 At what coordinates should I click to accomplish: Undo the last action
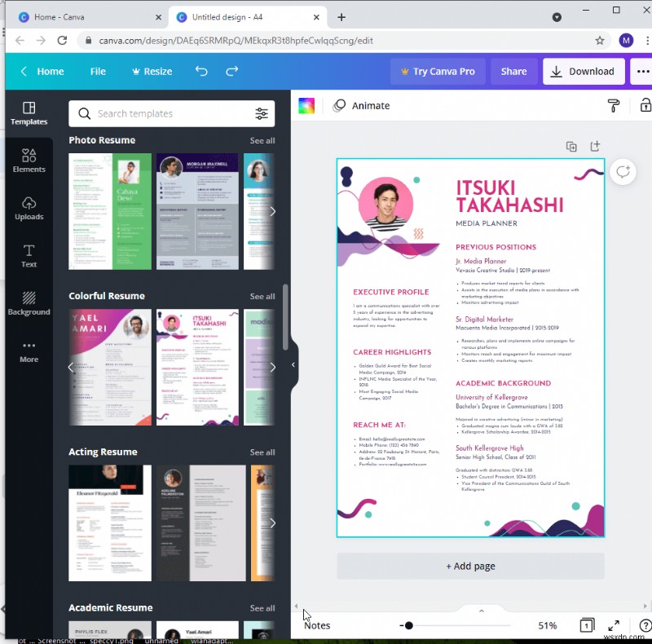point(200,72)
